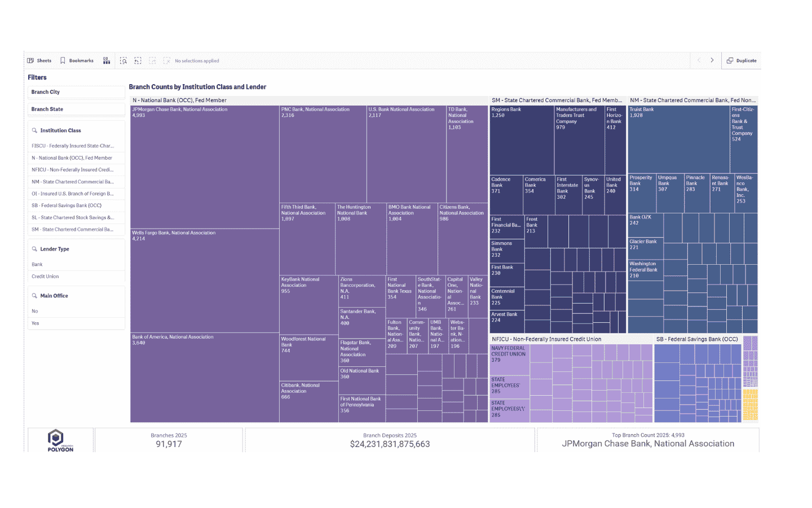Click search icon in Institution Class filter

[34, 130]
